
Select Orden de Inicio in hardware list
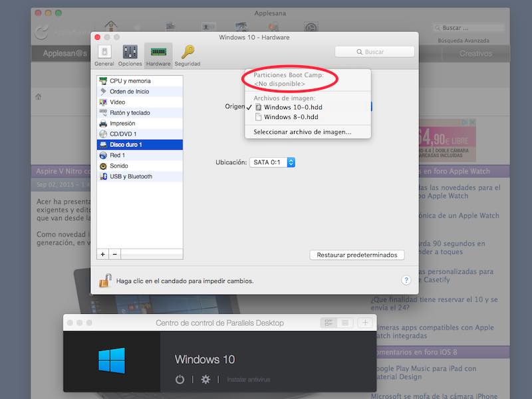click(x=140, y=92)
